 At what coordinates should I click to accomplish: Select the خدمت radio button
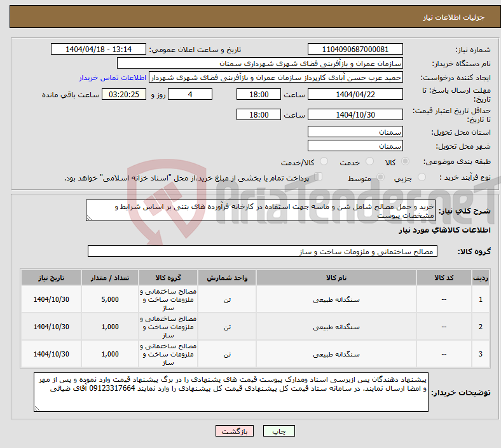369,161
